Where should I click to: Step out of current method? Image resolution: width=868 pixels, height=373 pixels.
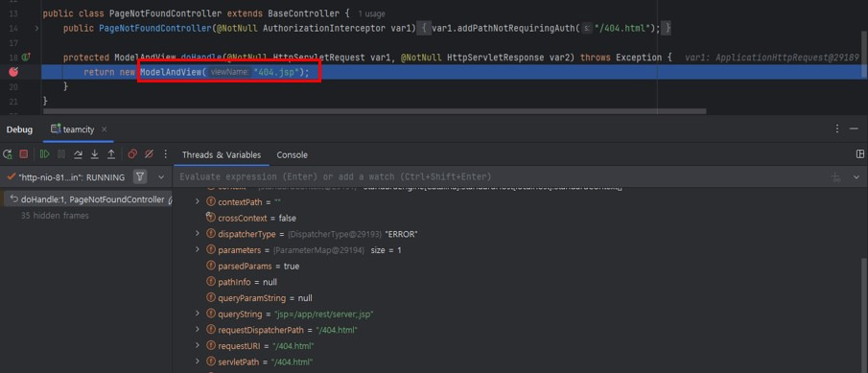[111, 154]
